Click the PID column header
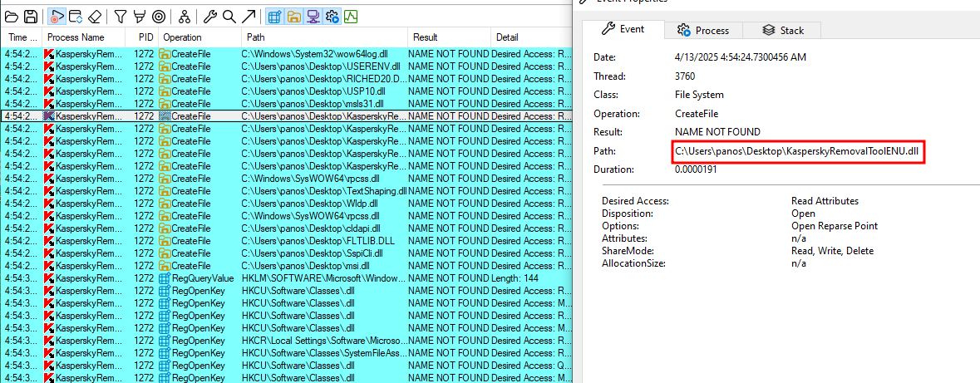The width and height of the screenshot is (980, 383). tap(142, 37)
